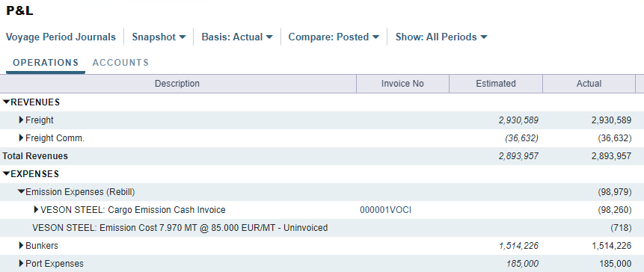Collapse the EXPENSES section
644x272 pixels.
click(x=6, y=174)
